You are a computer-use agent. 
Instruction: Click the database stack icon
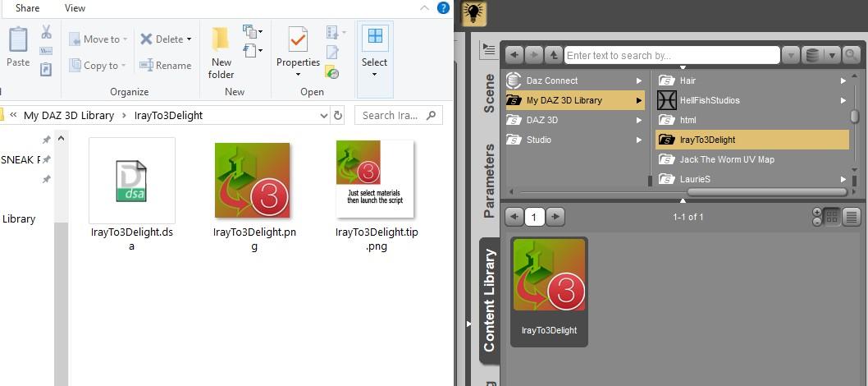[812, 55]
